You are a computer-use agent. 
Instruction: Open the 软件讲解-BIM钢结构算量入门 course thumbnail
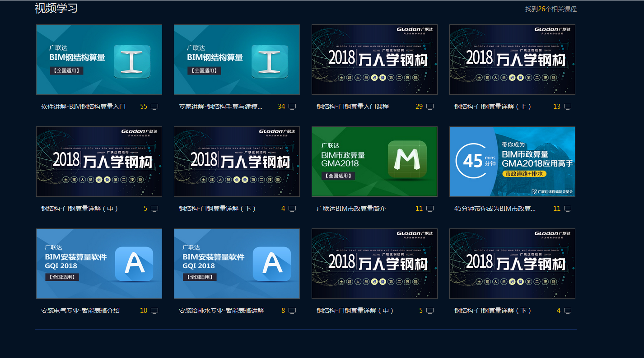pos(99,60)
